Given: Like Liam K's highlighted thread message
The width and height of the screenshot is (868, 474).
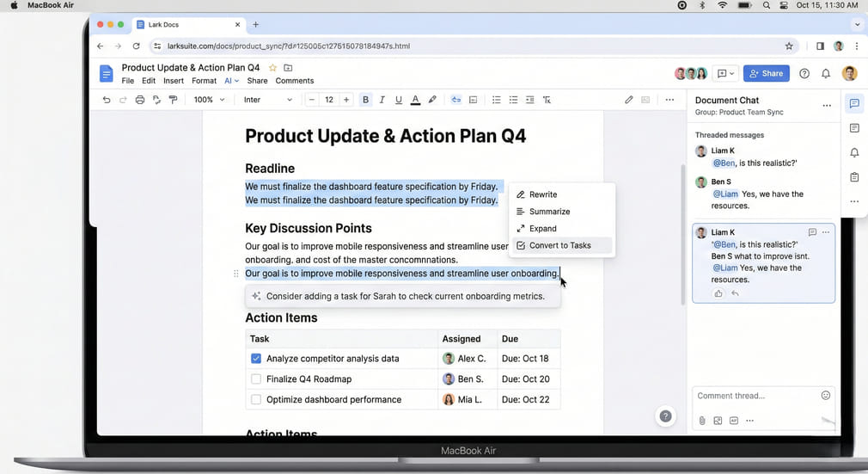Looking at the screenshot, I should [x=718, y=293].
